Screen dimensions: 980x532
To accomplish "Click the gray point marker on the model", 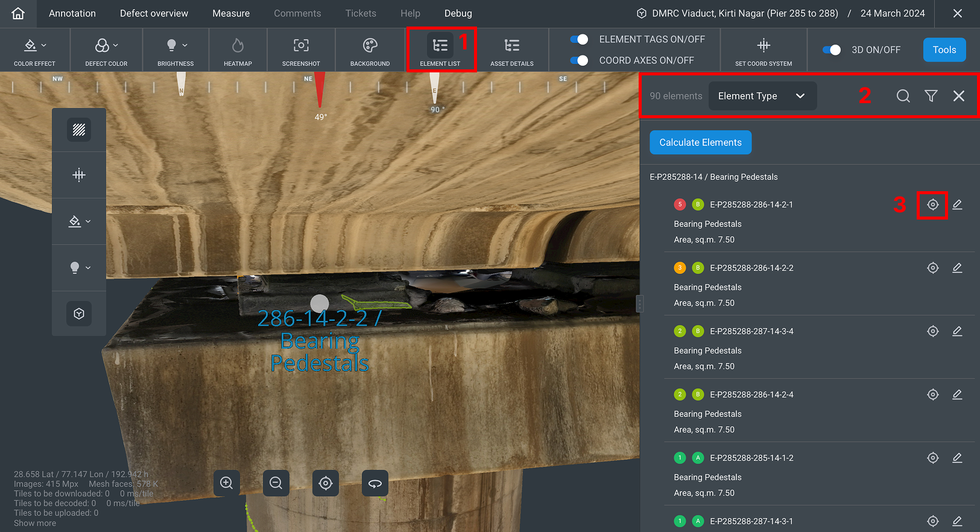I will (x=320, y=303).
